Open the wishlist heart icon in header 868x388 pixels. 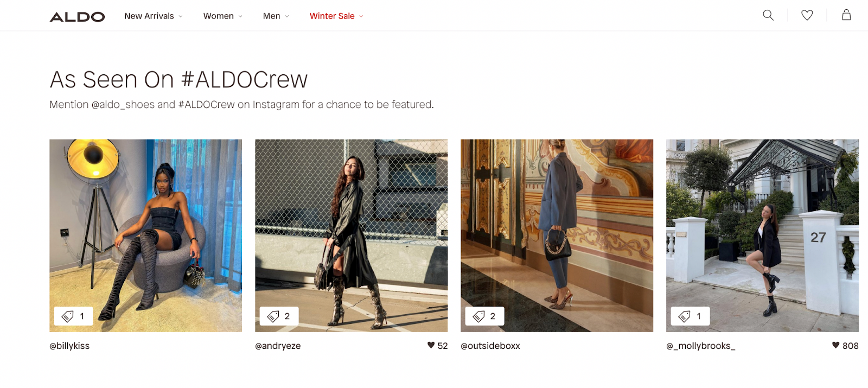click(x=807, y=15)
